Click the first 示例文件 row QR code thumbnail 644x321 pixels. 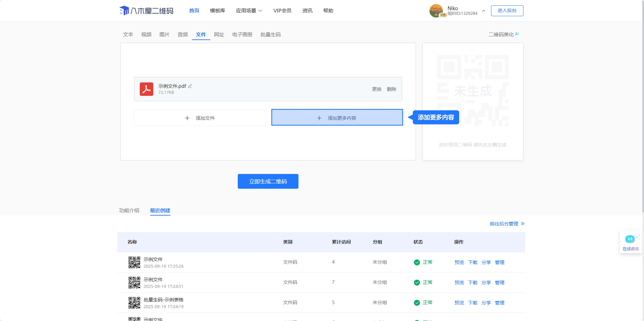[x=134, y=262]
